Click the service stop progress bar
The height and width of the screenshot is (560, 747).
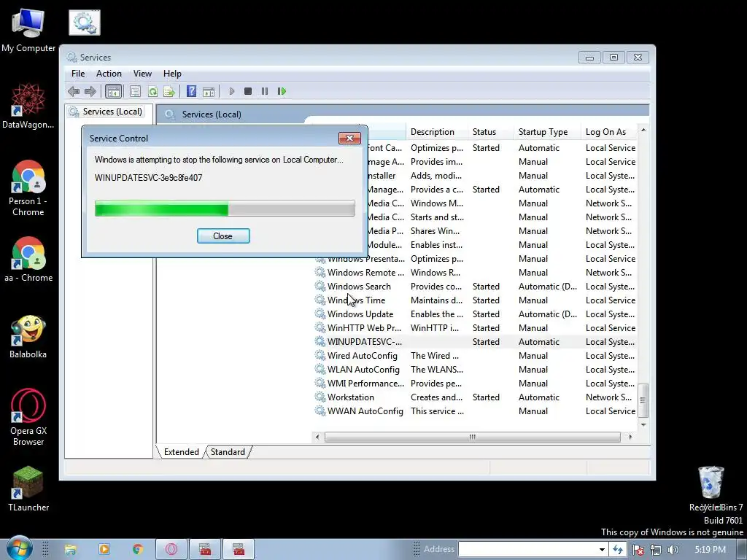coord(225,209)
